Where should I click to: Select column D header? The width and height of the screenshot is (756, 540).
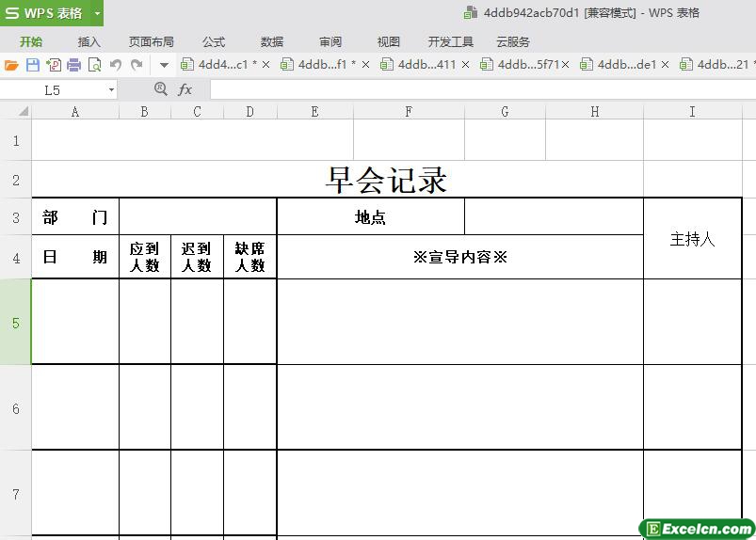click(x=250, y=112)
